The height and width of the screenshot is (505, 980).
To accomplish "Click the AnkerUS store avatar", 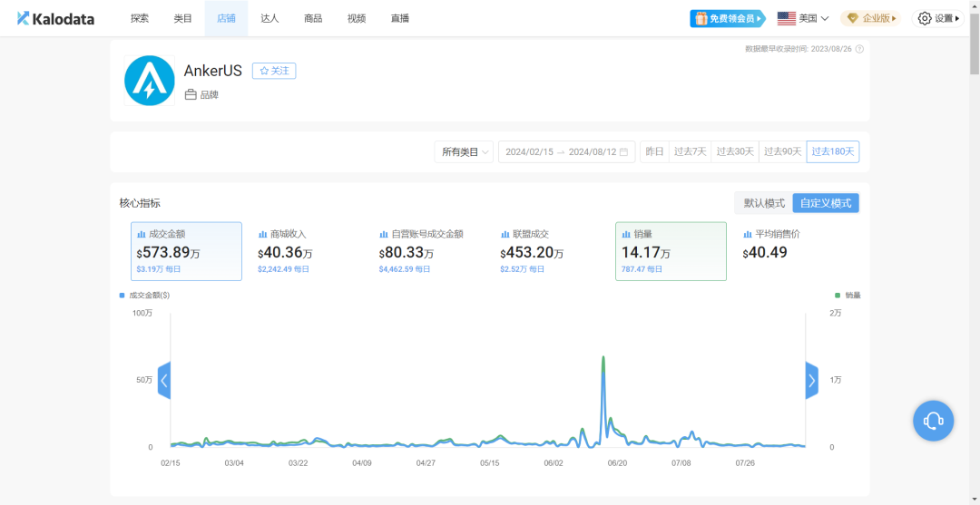I will tap(149, 81).
